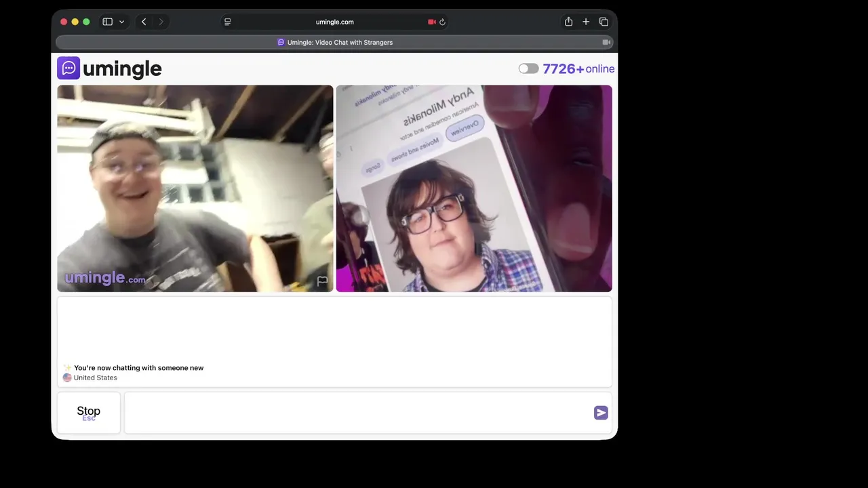The height and width of the screenshot is (488, 868).
Task: Click the red camera recording indicator
Action: (x=431, y=22)
